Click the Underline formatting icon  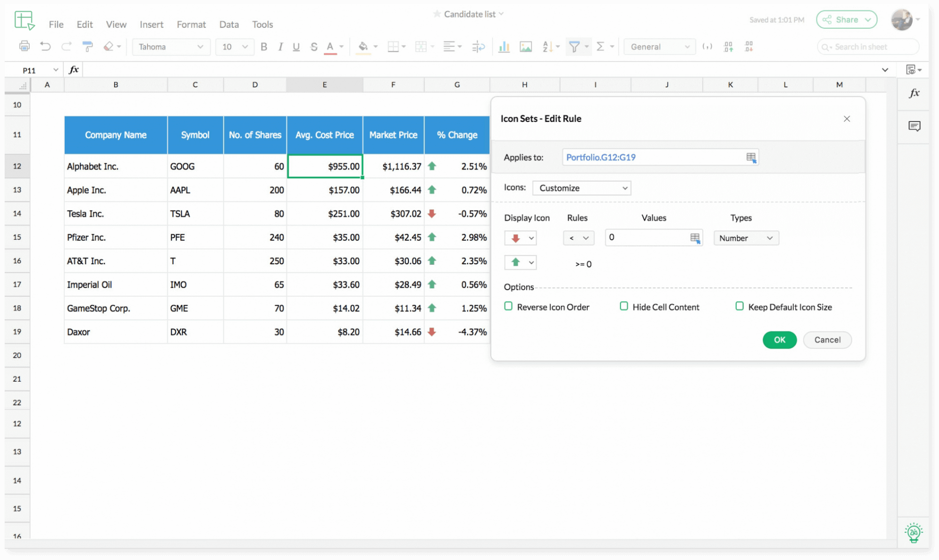[x=296, y=46]
